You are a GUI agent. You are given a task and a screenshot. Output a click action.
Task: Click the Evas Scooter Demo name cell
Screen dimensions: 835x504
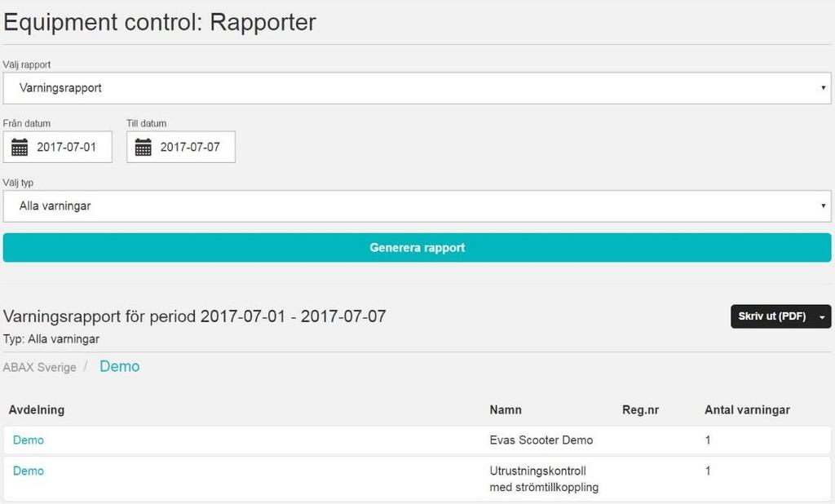(x=541, y=440)
